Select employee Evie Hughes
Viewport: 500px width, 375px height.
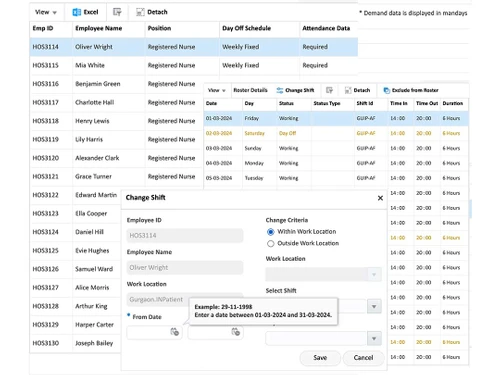pos(92,251)
